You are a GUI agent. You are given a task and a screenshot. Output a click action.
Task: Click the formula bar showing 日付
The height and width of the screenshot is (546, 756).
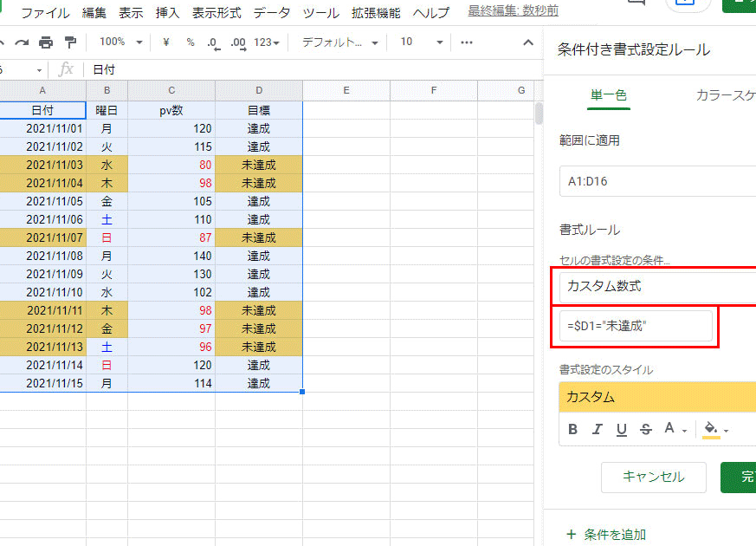313,70
